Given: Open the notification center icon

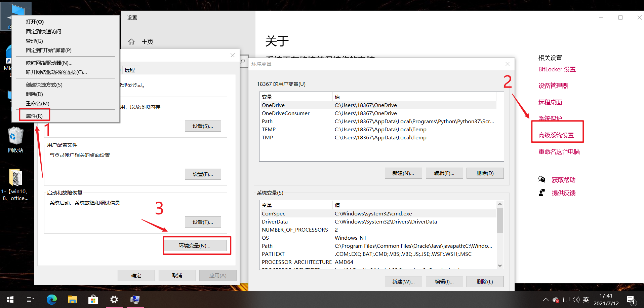Looking at the screenshot, I should pos(631,300).
